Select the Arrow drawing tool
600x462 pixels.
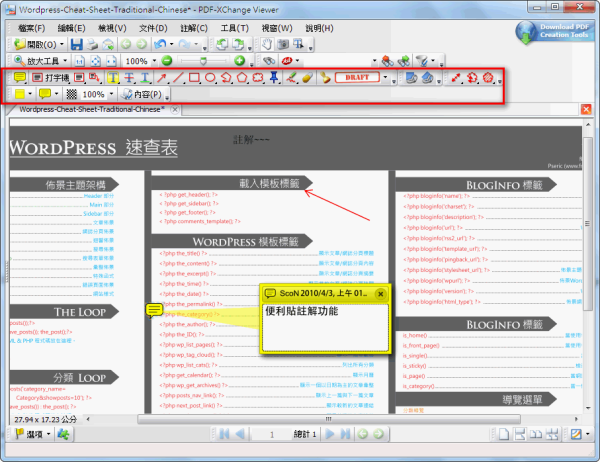161,77
